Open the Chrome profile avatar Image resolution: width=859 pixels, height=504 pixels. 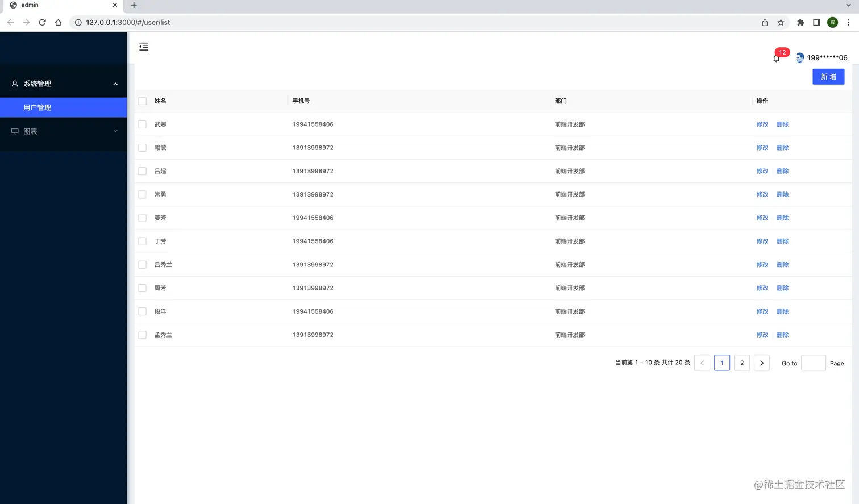click(832, 22)
